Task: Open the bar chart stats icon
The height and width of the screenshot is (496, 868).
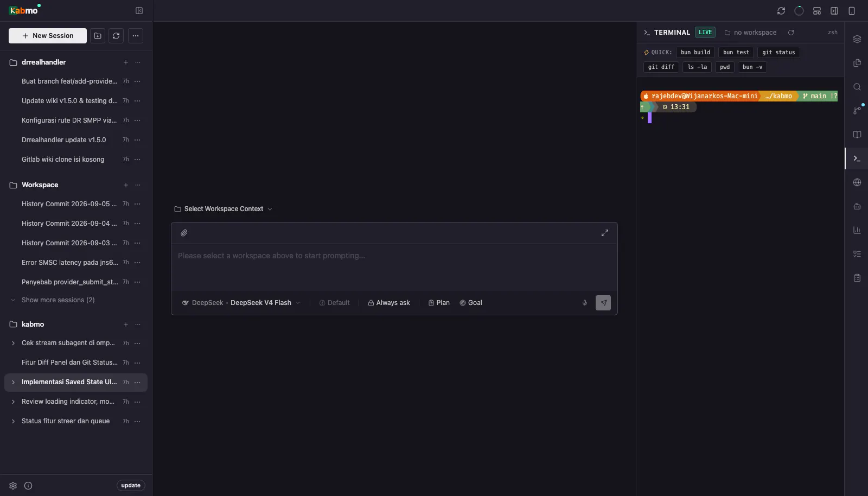Action: 857,230
